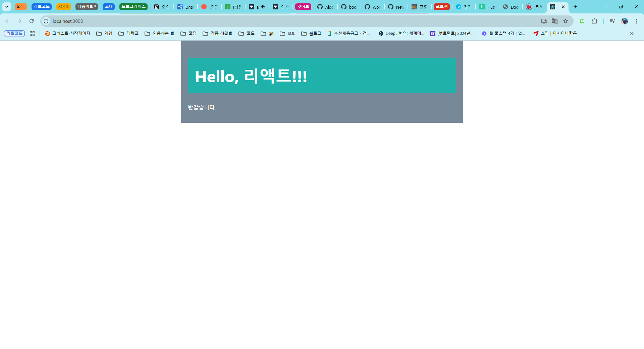Open the Google Translate icon in address bar
This screenshot has height=349, width=644.
click(555, 21)
